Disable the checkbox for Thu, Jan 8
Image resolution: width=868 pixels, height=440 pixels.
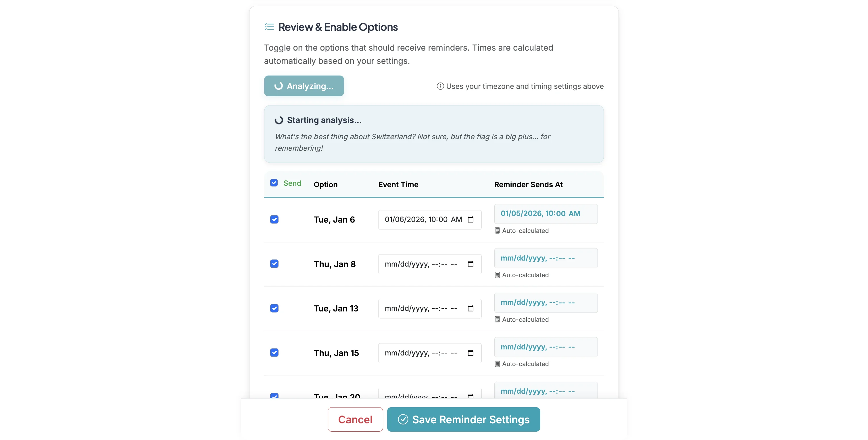(274, 263)
